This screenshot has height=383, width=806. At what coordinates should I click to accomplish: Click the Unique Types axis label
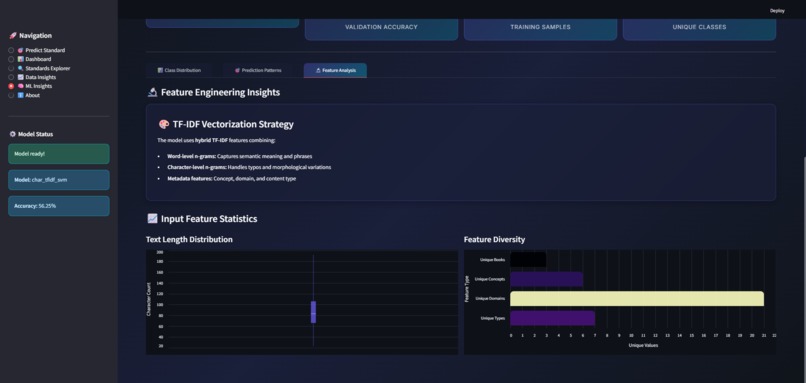point(493,318)
